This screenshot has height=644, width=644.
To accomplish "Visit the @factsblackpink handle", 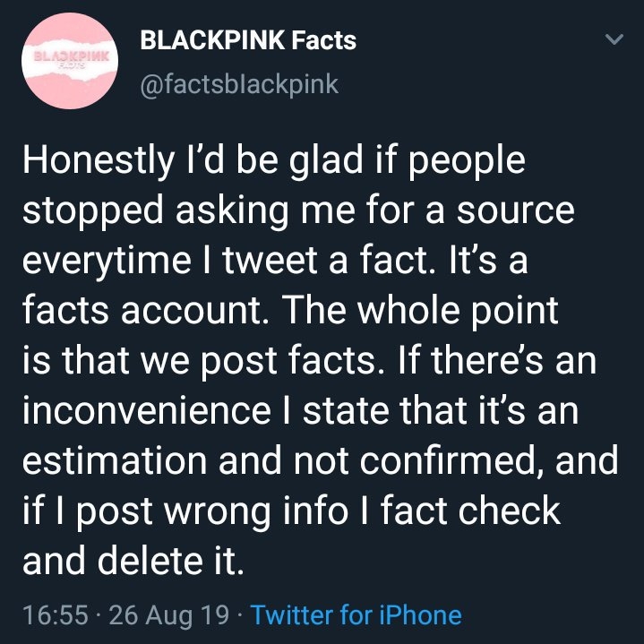I will click(x=239, y=84).
